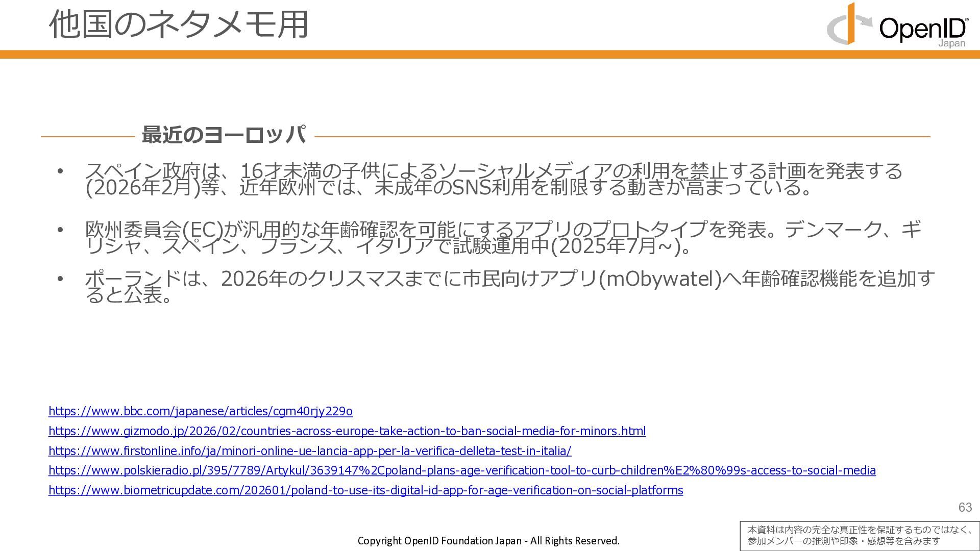
Task: Open the BBC Japanese article link
Action: click(x=200, y=411)
